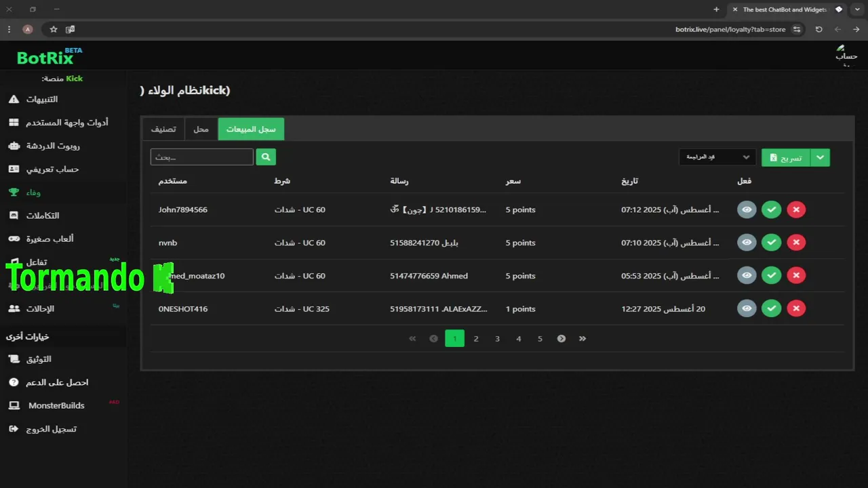View details of nvnb order eye icon
Image resolution: width=868 pixels, height=488 pixels.
tap(747, 243)
